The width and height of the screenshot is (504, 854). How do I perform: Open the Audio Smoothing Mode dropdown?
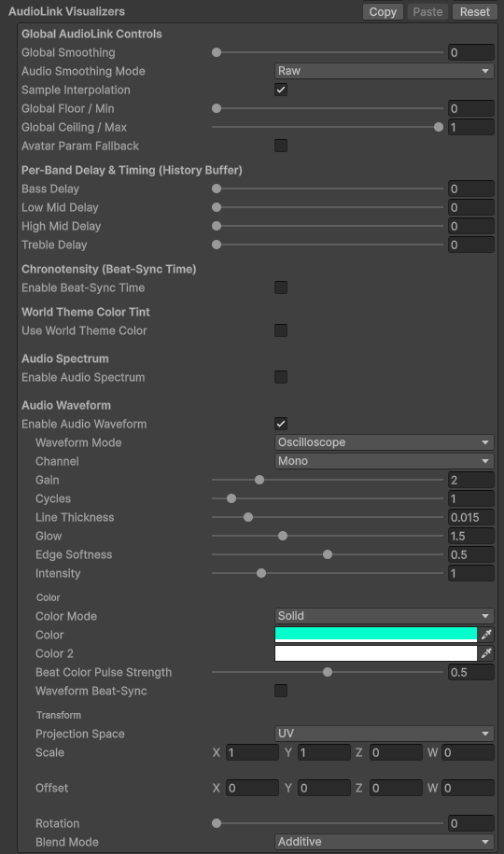tap(385, 71)
